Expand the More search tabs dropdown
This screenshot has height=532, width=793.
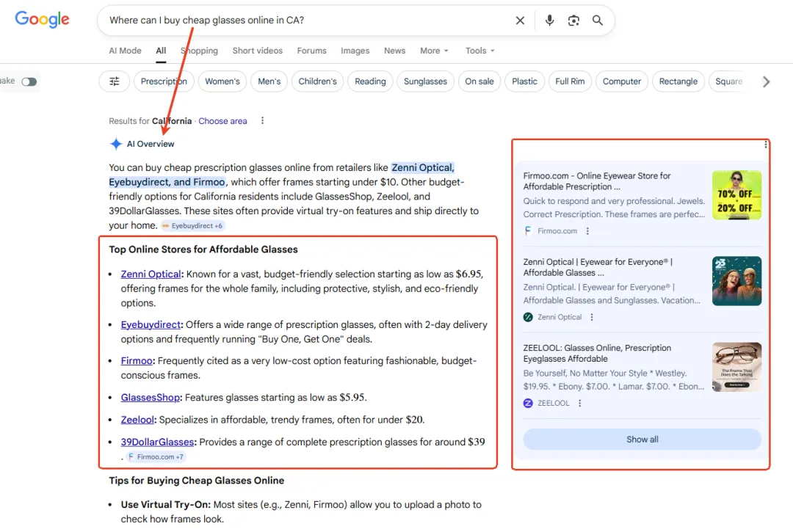(x=434, y=51)
